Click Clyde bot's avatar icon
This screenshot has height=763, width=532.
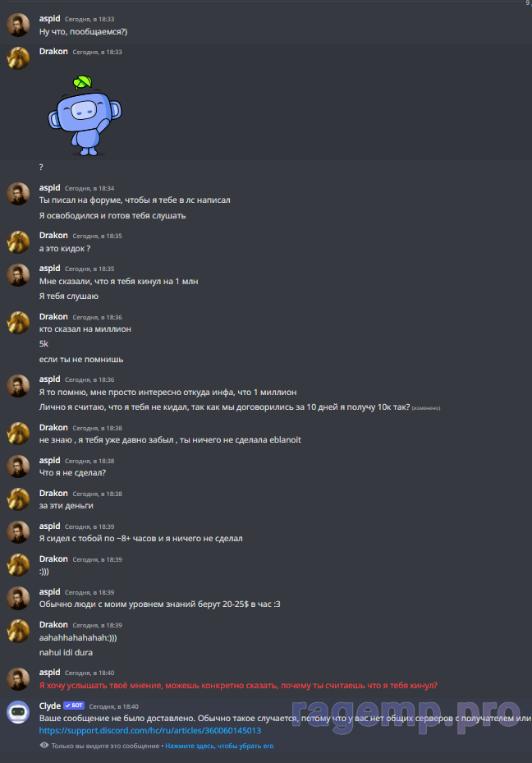coord(18,712)
